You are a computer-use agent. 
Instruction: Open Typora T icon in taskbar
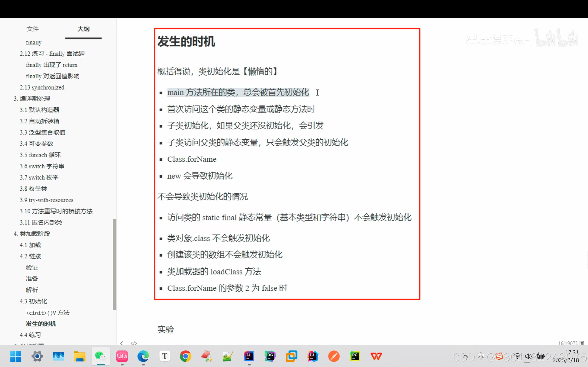click(164, 356)
